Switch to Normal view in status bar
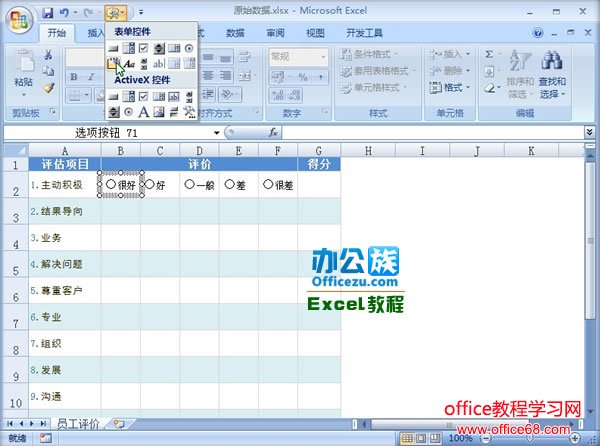 pyautogui.click(x=407, y=438)
